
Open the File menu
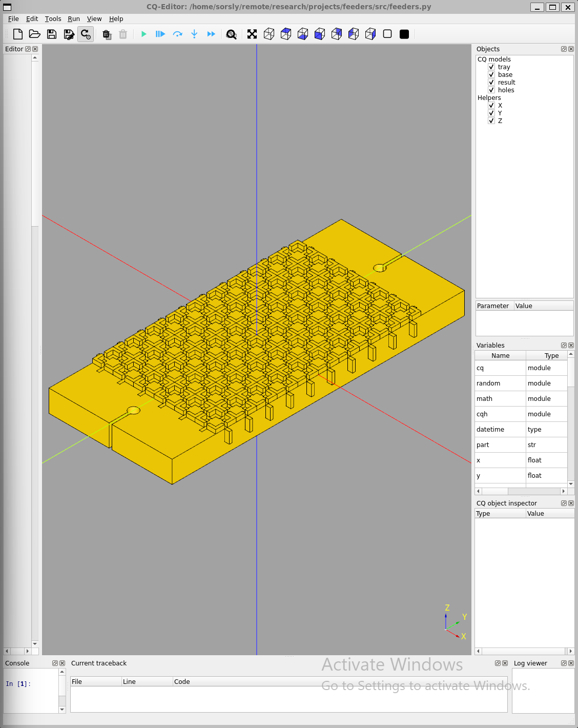(13, 19)
